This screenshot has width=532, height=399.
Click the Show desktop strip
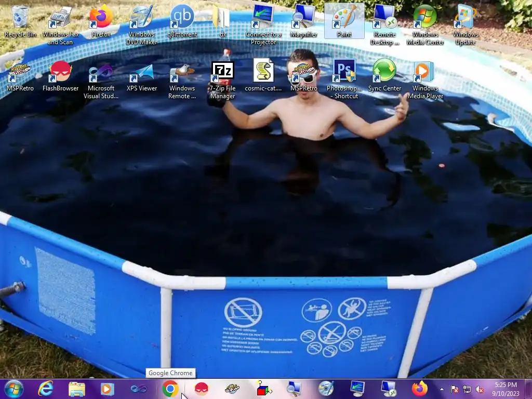(x=528, y=389)
